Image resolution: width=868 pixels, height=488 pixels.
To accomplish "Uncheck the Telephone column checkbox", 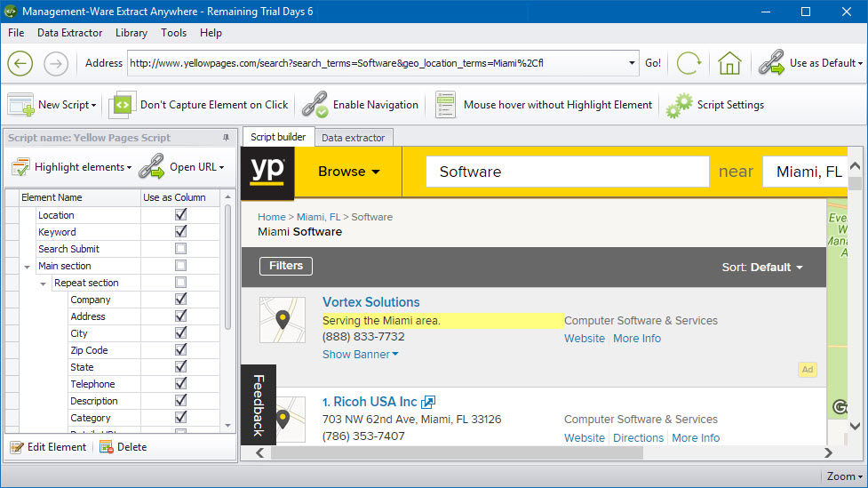I will pos(180,384).
